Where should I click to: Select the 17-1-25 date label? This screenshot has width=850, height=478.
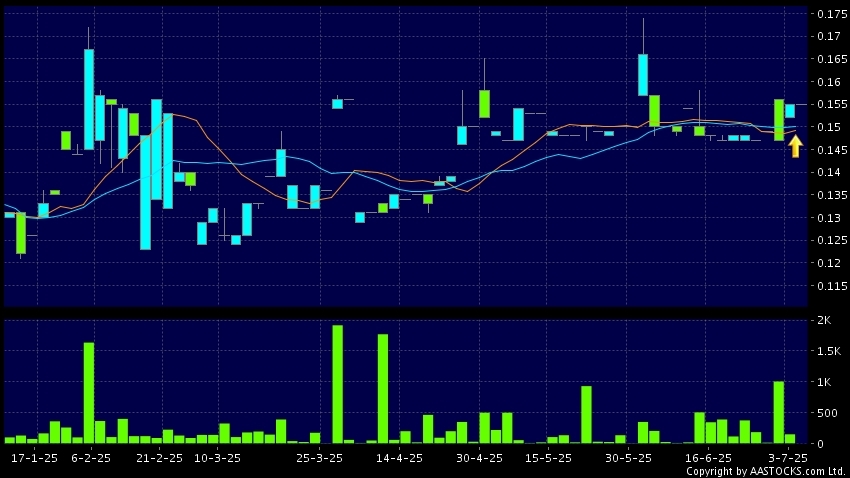34,458
